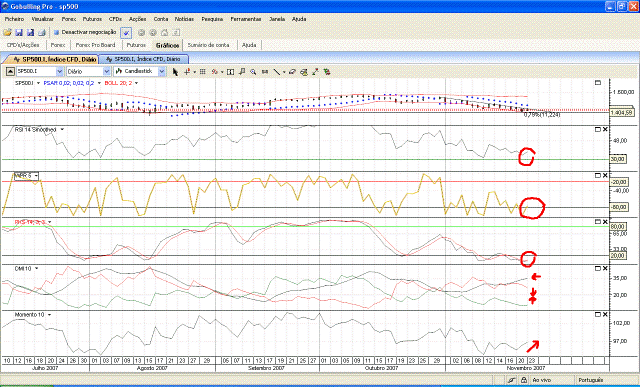This screenshot has width=640, height=387.
Task: Open the Pesquisa menu
Action: (x=212, y=19)
